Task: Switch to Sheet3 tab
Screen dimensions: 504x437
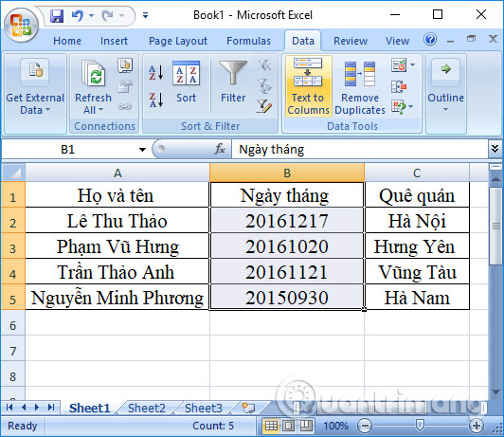Action: point(204,408)
